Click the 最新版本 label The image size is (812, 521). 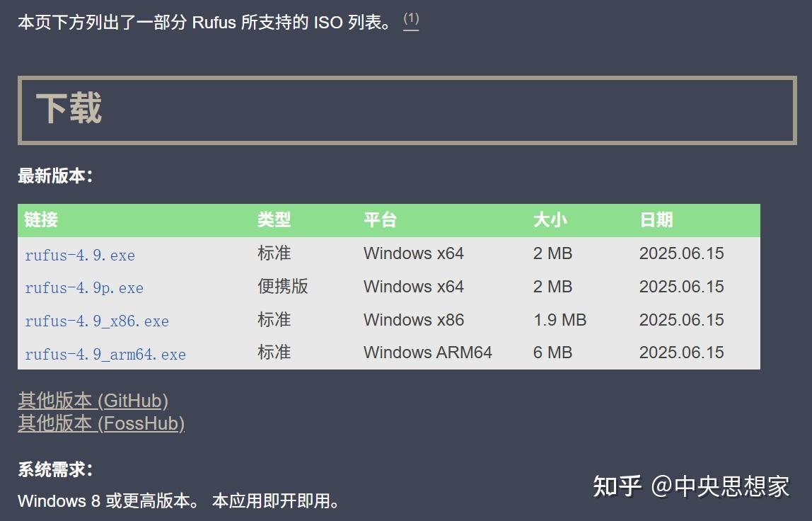[x=54, y=176]
